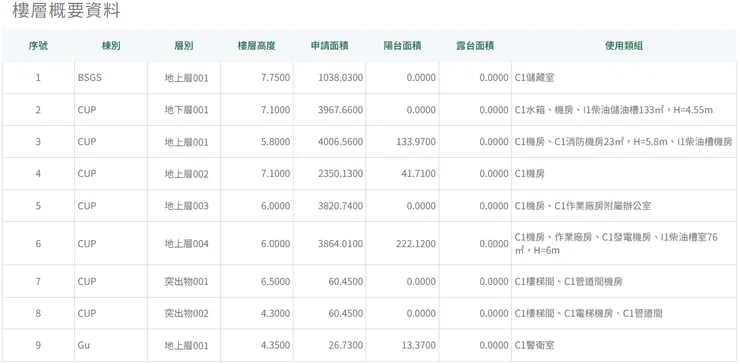740x364 pixels.
Task: Click usage text with C1消防機房23㎡
Action: [623, 142]
